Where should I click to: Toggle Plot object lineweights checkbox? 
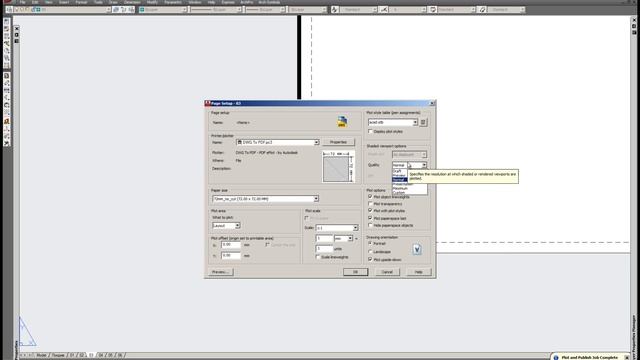(371, 196)
